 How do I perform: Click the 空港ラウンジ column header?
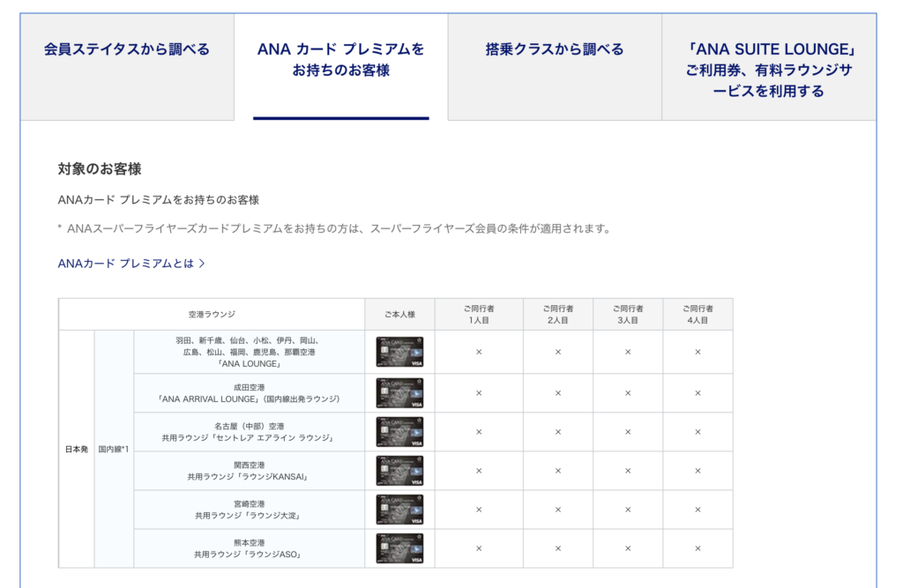[x=212, y=315]
